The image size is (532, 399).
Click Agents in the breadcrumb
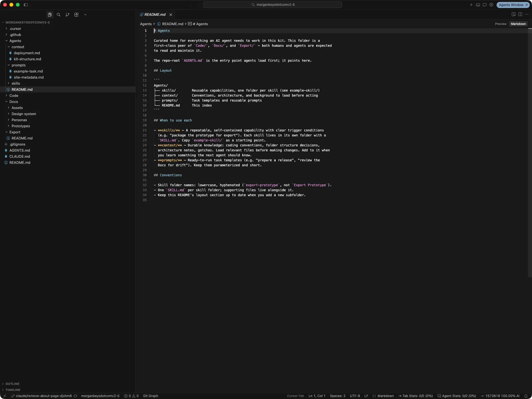[x=146, y=24]
